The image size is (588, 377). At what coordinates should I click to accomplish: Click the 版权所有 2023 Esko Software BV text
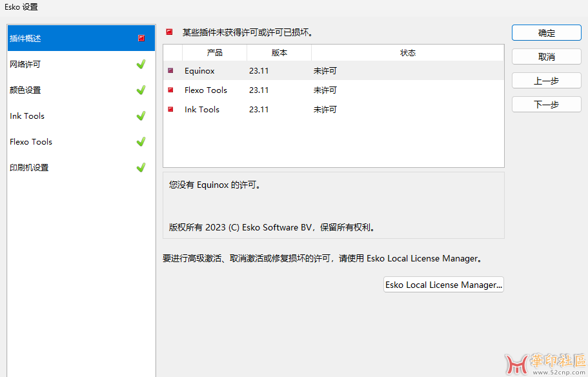point(272,227)
